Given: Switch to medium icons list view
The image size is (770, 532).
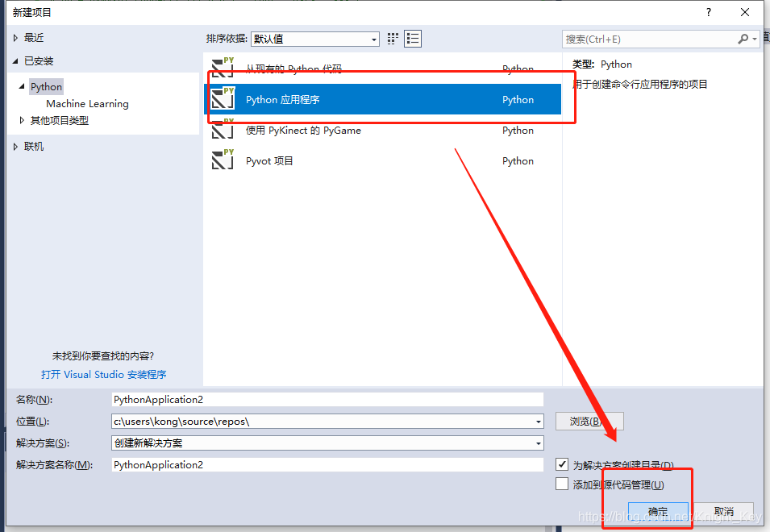Looking at the screenshot, I should pyautogui.click(x=413, y=39).
